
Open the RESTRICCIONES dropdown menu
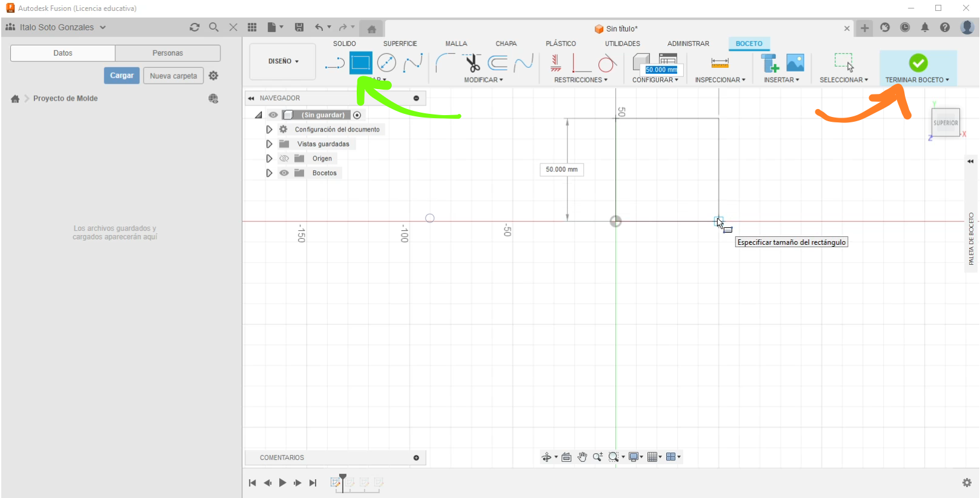tap(581, 80)
